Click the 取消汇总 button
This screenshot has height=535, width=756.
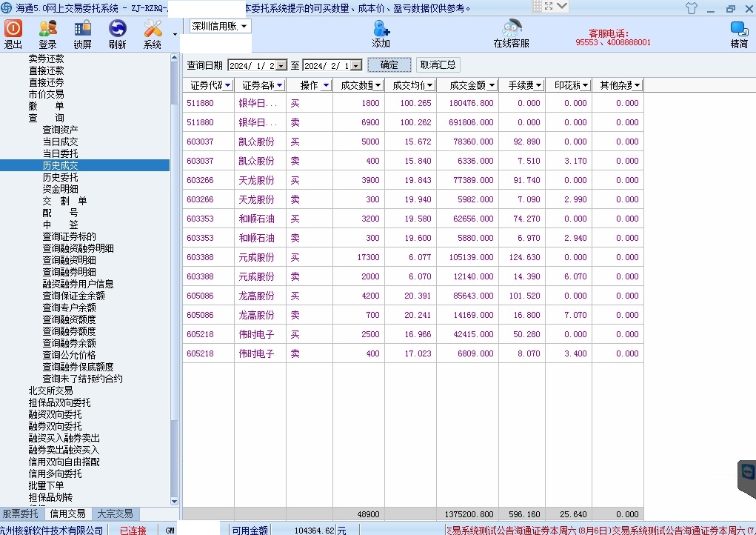pyautogui.click(x=438, y=65)
